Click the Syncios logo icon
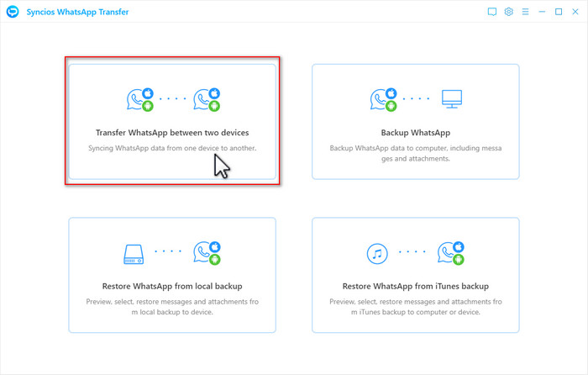This screenshot has width=588, height=375. (13, 12)
